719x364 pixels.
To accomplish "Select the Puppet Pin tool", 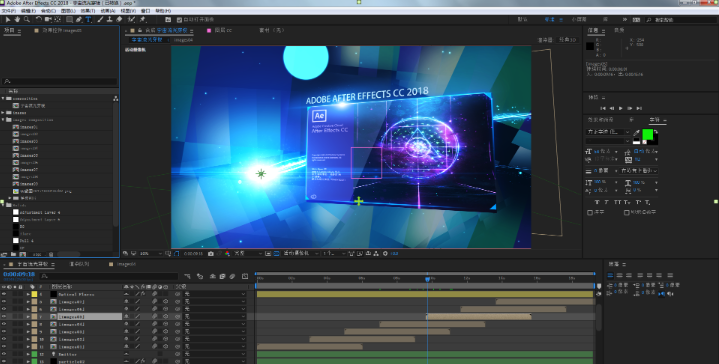I will pos(143,19).
